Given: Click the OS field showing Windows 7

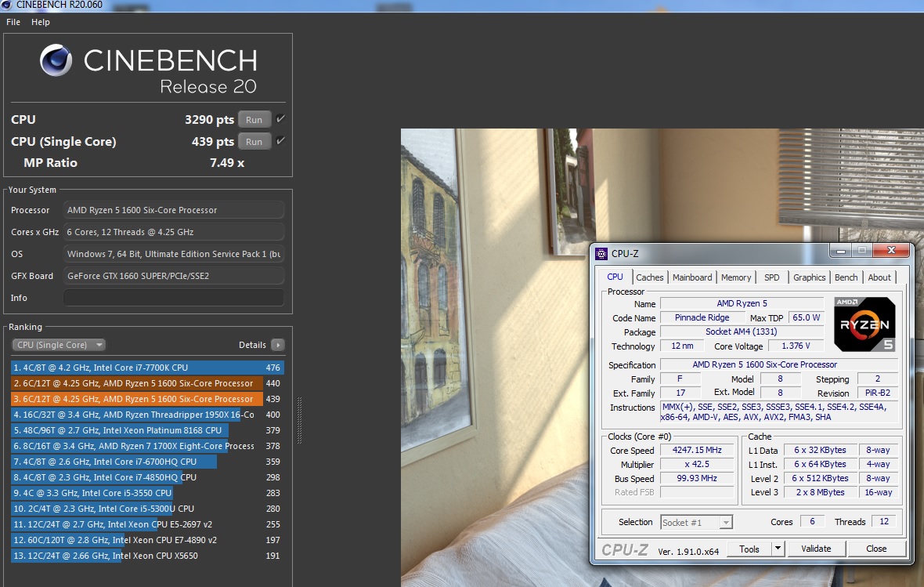Looking at the screenshot, I should [174, 254].
